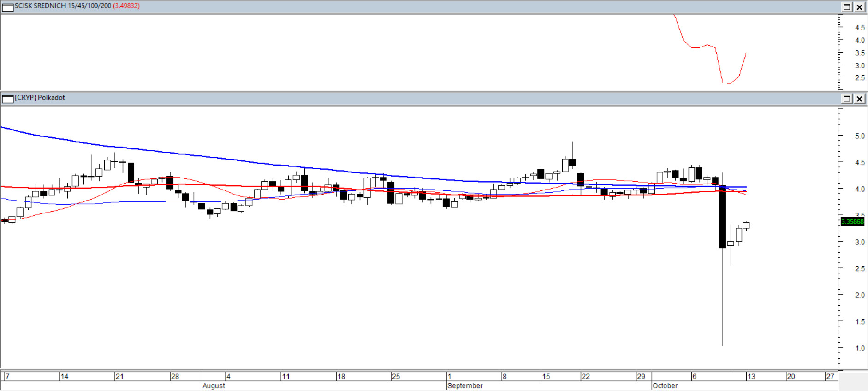
Task: Close the SCISK SREDNICH indicator panel
Action: (860, 7)
